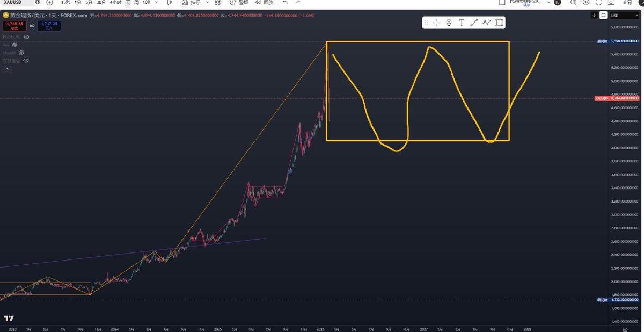Image resolution: width=644 pixels, height=332 pixels.
Task: Enter fullscreen mode
Action: click(x=599, y=2)
